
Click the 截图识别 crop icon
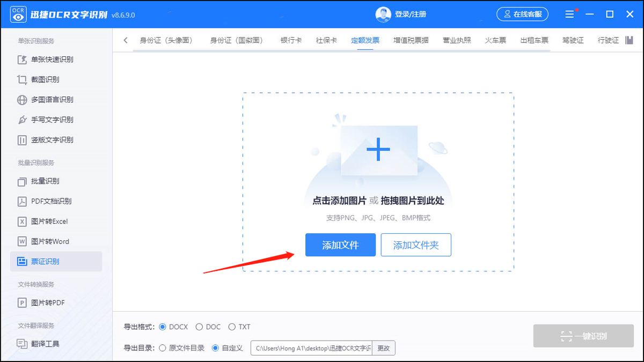point(22,79)
